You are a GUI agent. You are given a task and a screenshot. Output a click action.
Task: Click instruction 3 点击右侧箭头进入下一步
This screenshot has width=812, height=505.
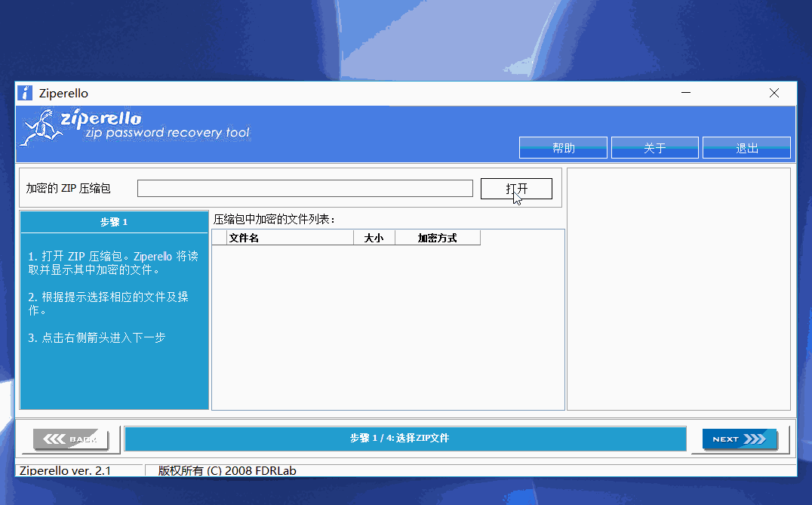[x=97, y=337]
